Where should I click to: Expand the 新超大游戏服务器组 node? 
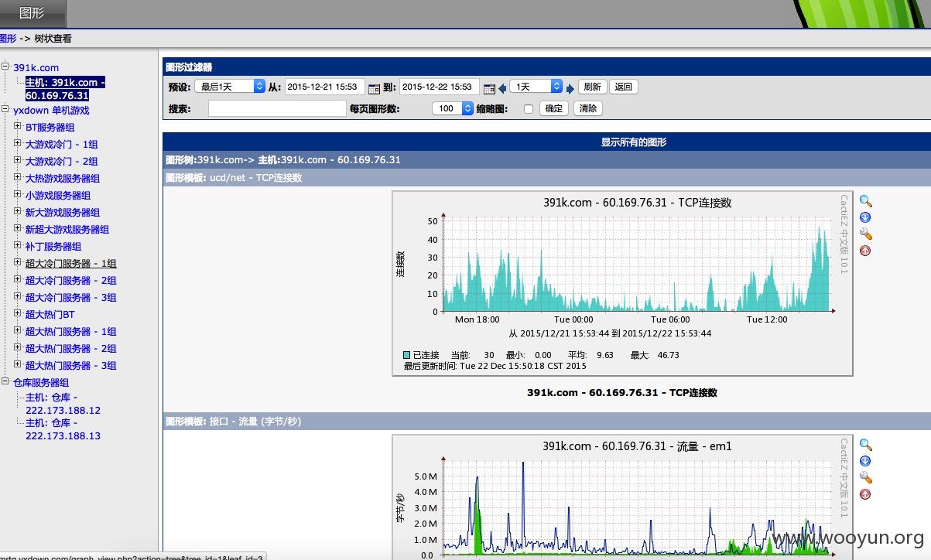click(x=17, y=228)
